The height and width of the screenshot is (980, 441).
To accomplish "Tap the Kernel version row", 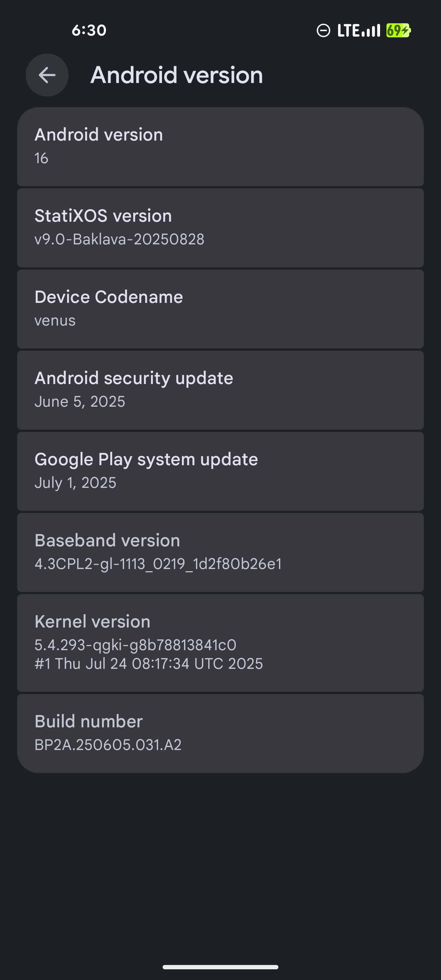I will [x=220, y=643].
